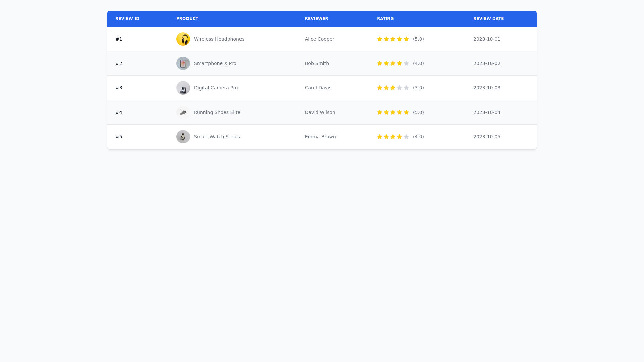
Task: Click the third star in Carol Davis's rating
Action: [x=393, y=88]
